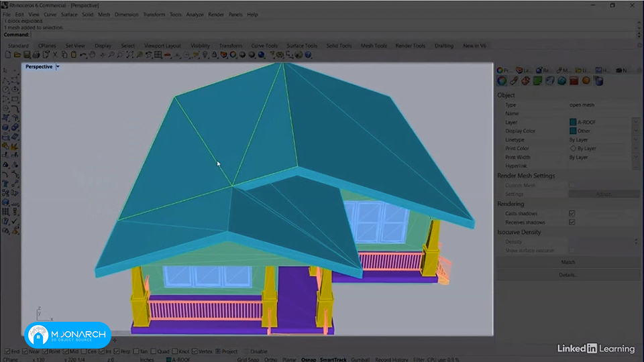
Task: Click the Open file folder icon
Action: point(17,54)
